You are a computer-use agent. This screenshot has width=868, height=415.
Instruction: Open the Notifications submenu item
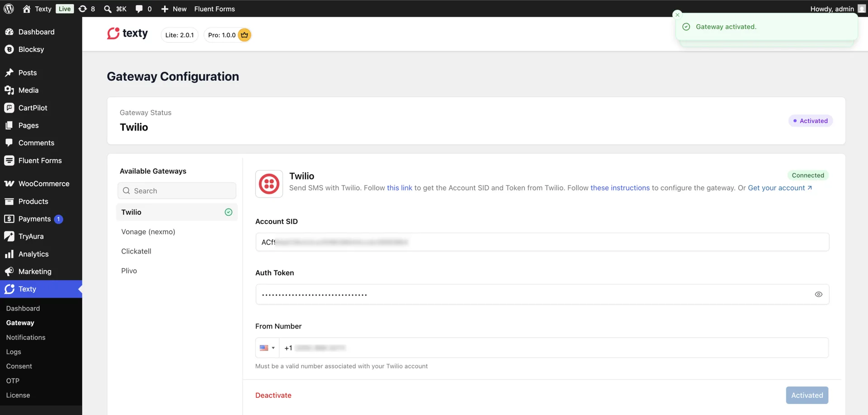[26, 337]
